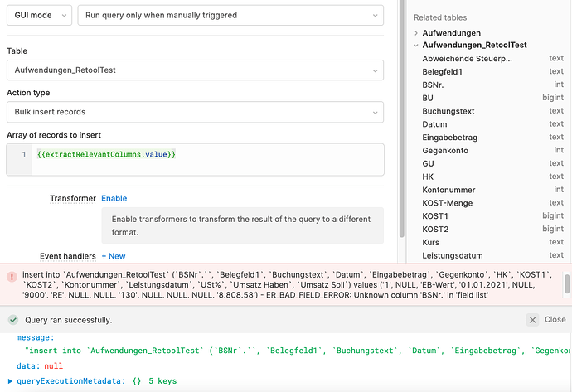Viewport: 572px width, 392px height.
Task: Click the Event handlers label
Action: [68, 256]
